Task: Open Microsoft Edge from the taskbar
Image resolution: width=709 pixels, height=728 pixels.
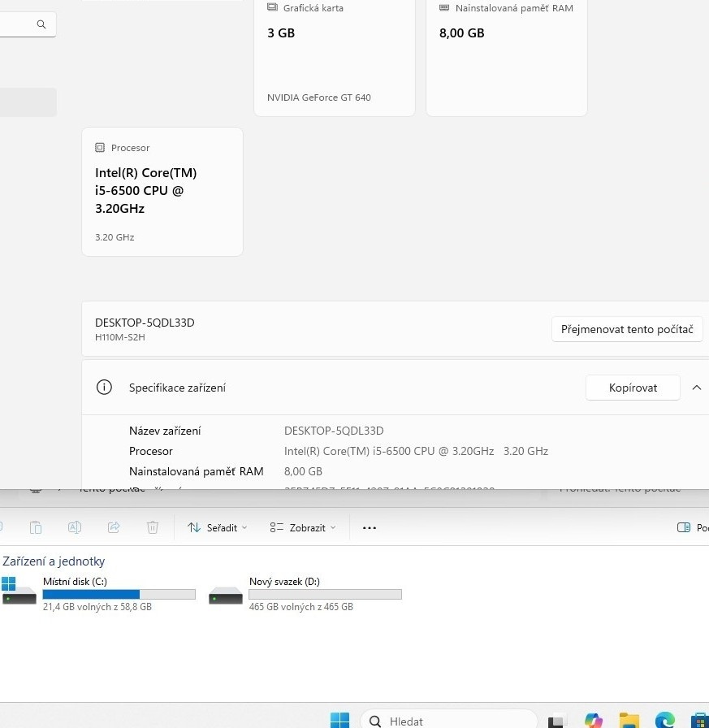Action: pyautogui.click(x=664, y=721)
